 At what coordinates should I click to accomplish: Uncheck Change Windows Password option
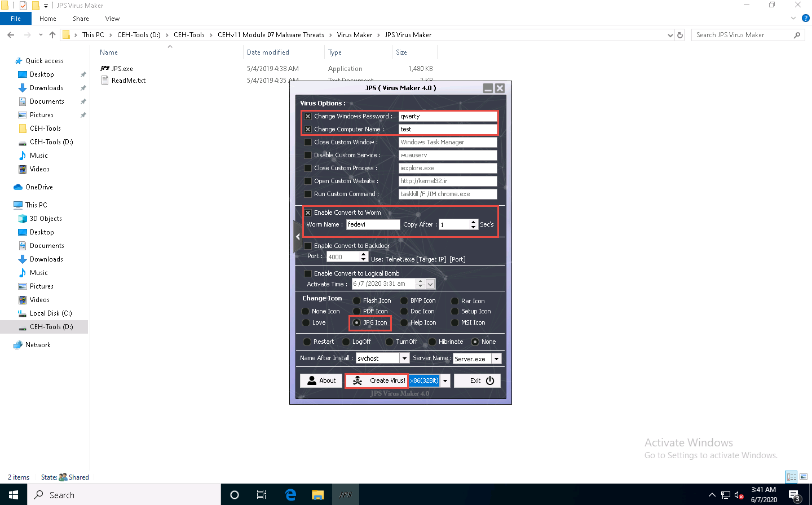pos(308,117)
